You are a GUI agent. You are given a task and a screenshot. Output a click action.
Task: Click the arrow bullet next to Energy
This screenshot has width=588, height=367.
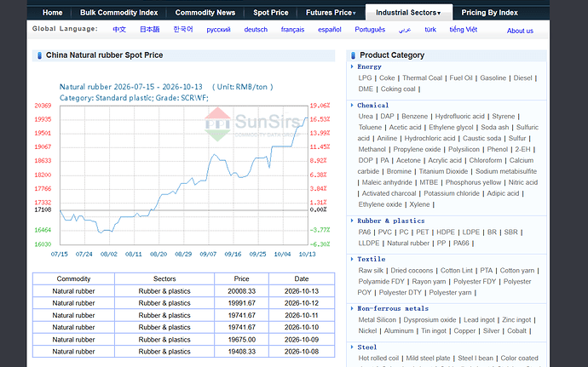click(x=352, y=66)
